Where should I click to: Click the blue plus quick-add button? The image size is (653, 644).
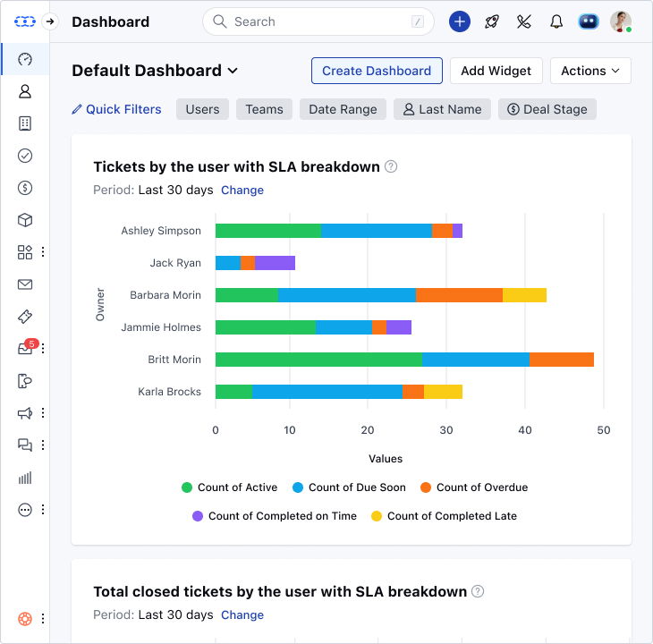pos(460,21)
